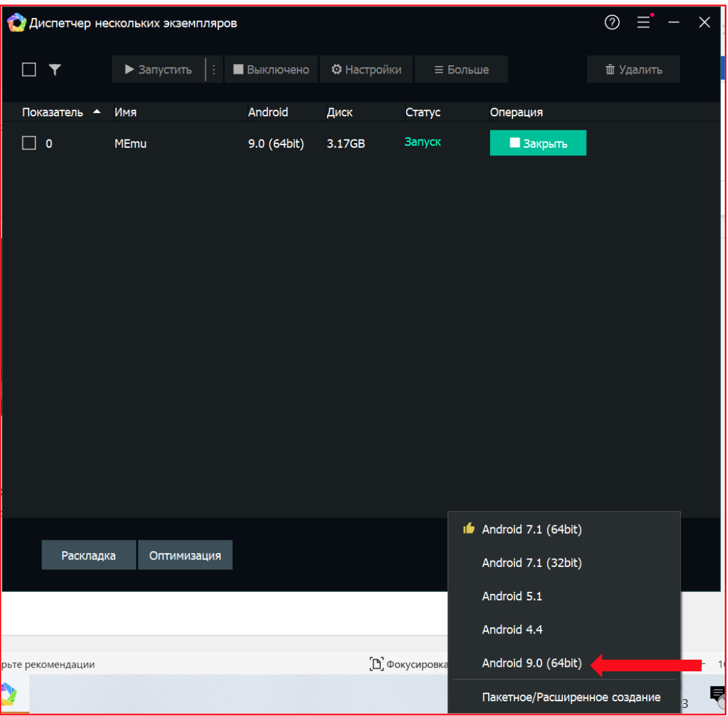Select Android 5.1 from the list

(512, 596)
